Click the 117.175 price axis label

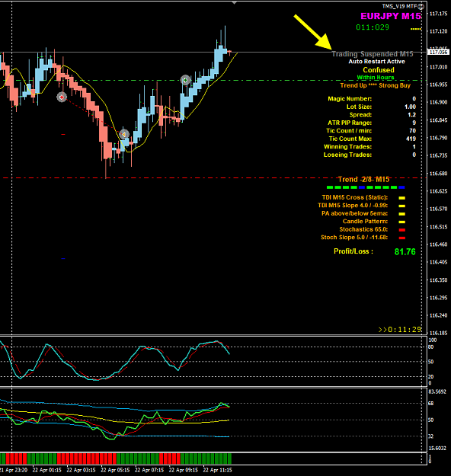pos(439,14)
